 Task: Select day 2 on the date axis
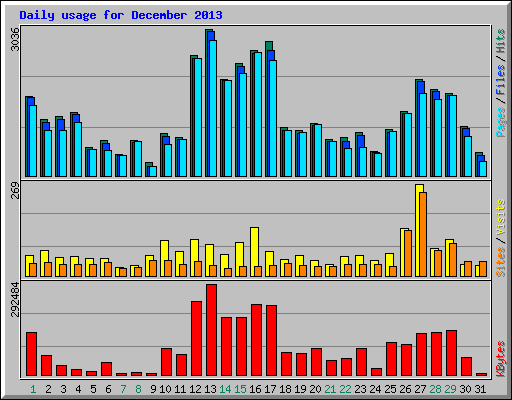(48, 389)
